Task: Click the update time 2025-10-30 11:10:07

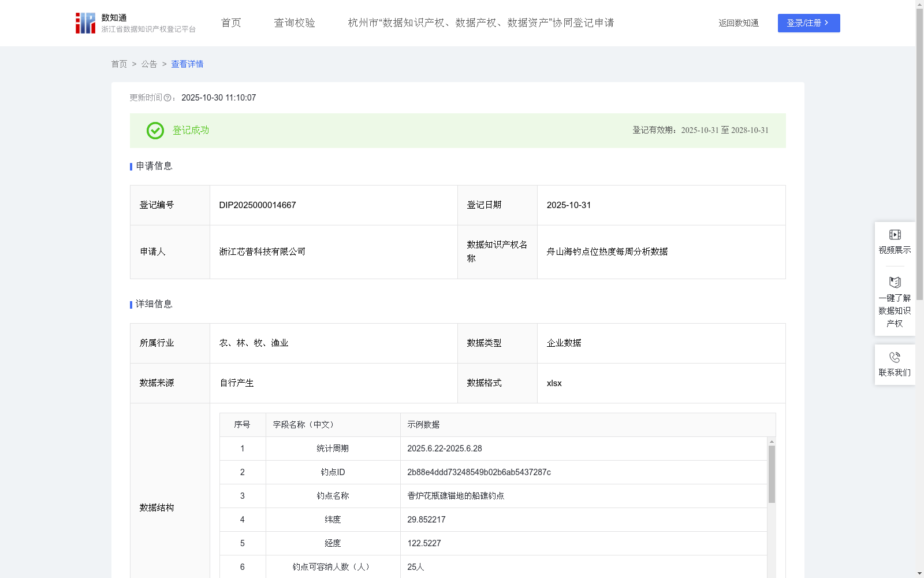Action: click(x=219, y=98)
